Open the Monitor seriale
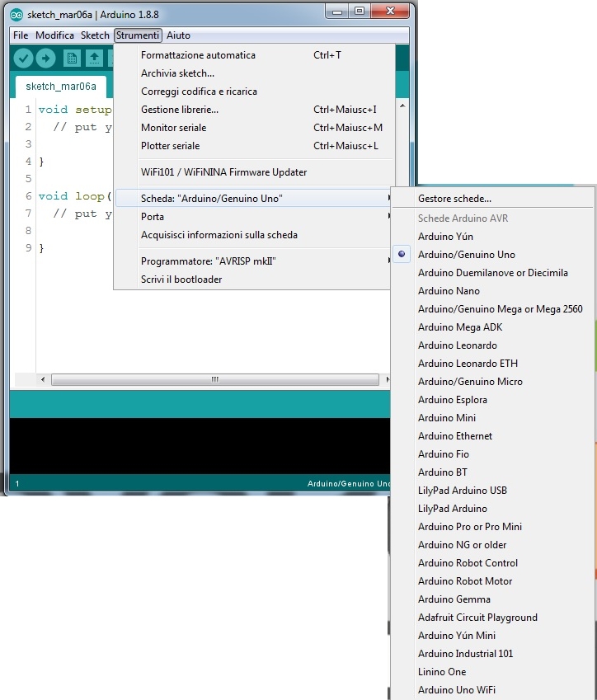Image resolution: width=597 pixels, height=700 pixels. click(x=253, y=128)
